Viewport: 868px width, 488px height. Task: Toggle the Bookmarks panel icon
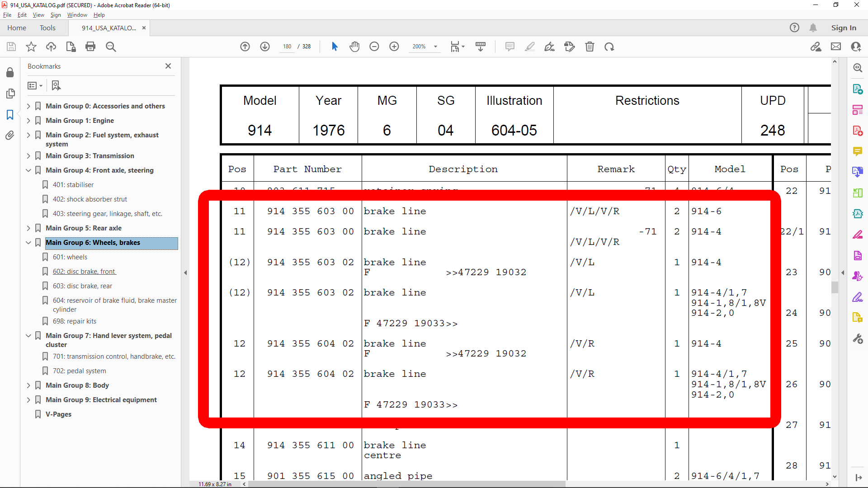point(10,115)
